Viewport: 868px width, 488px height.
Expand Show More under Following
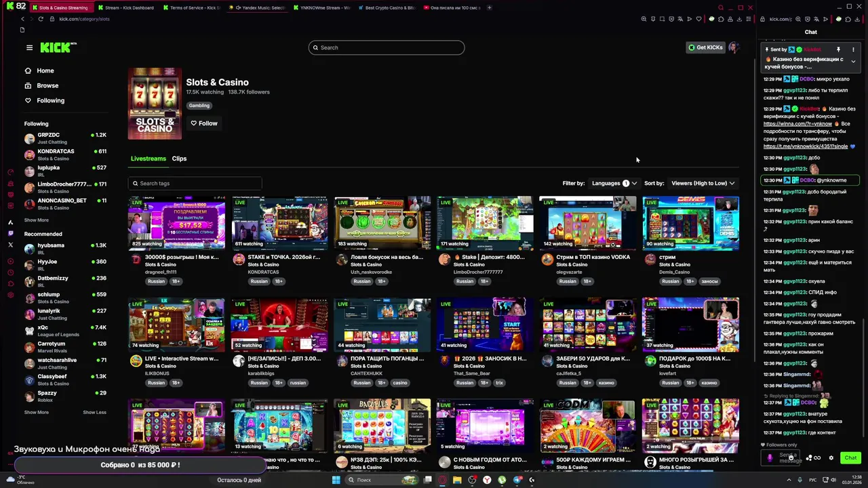click(37, 220)
